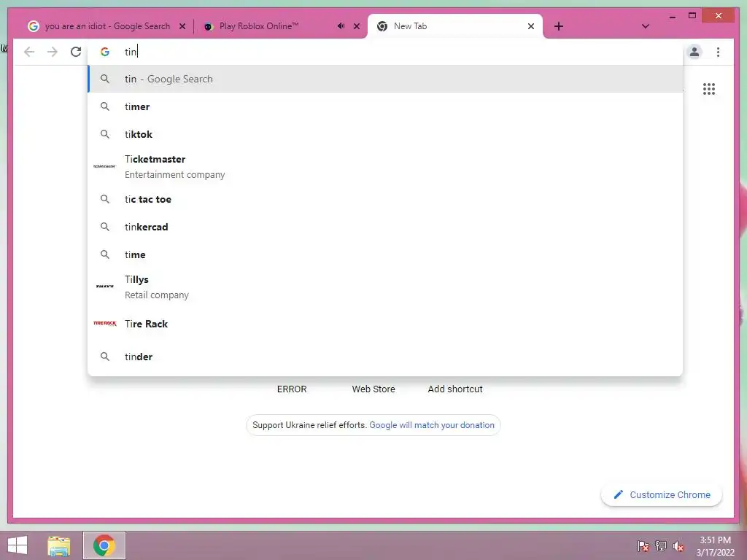
Task: Open File Explorer from taskbar
Action: point(58,545)
